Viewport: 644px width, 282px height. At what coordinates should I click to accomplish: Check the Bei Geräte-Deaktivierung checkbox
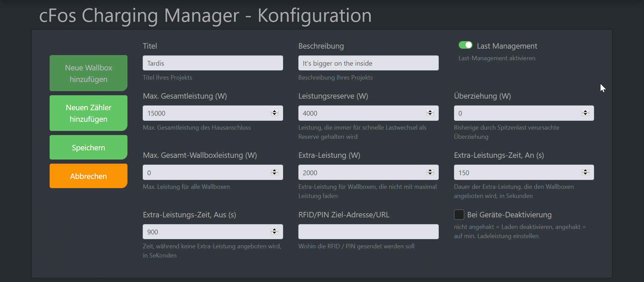[x=459, y=215]
